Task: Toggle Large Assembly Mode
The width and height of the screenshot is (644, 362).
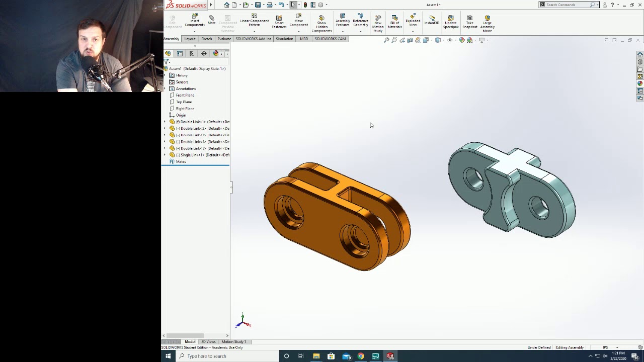Action: [x=487, y=24]
